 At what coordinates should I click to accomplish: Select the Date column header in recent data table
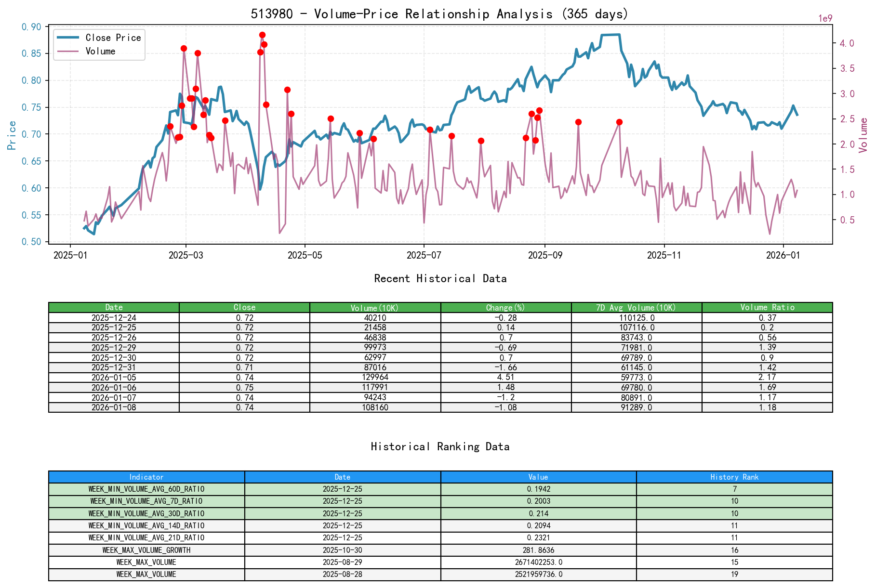click(x=114, y=307)
